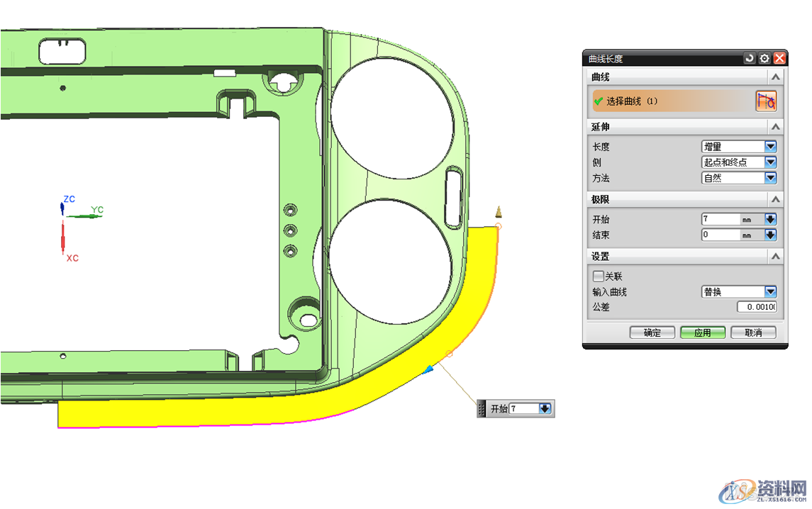Click the cone handle at curve endpoint
The width and height of the screenshot is (812, 509).
tap(499, 211)
